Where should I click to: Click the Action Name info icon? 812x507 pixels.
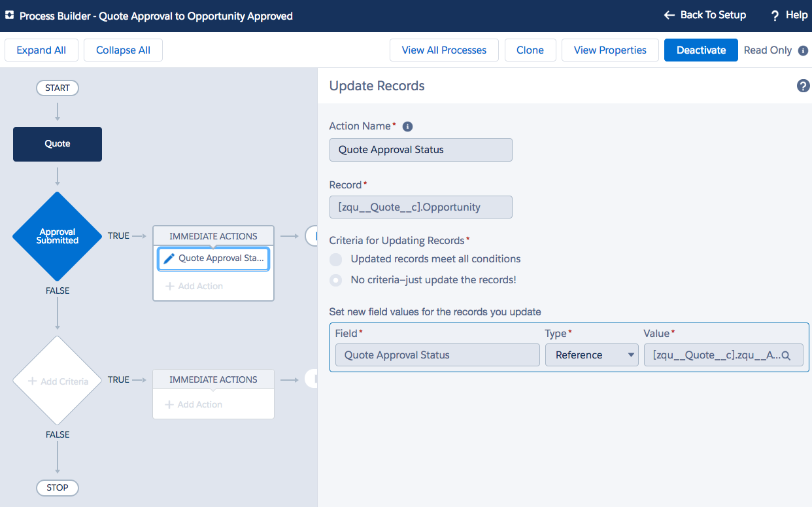[x=407, y=126]
